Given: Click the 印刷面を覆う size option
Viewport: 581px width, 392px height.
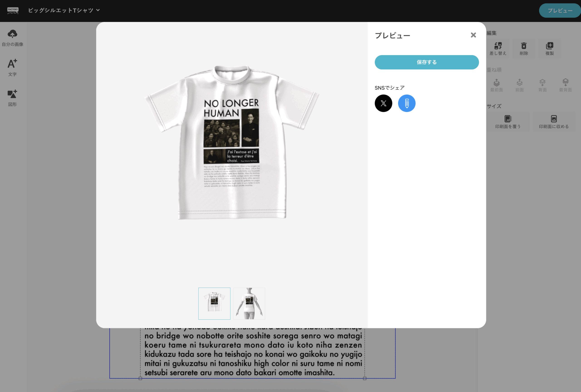Looking at the screenshot, I should [x=508, y=122].
